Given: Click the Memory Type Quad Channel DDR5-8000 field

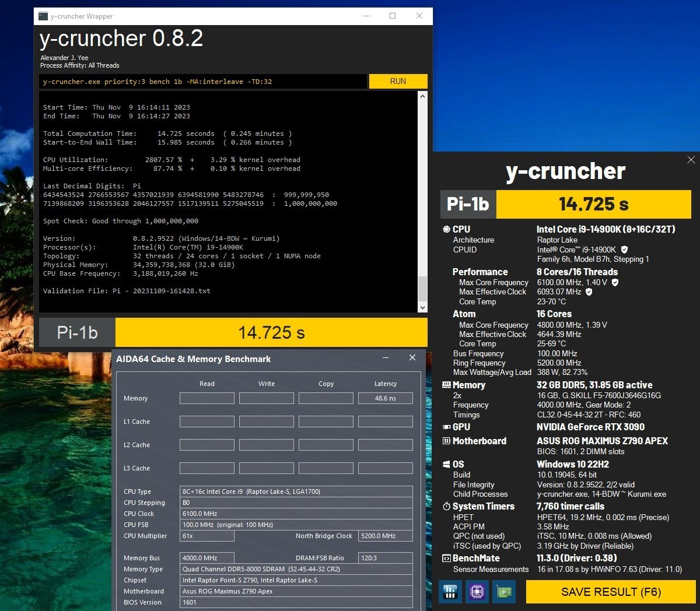Looking at the screenshot, I should tap(296, 569).
